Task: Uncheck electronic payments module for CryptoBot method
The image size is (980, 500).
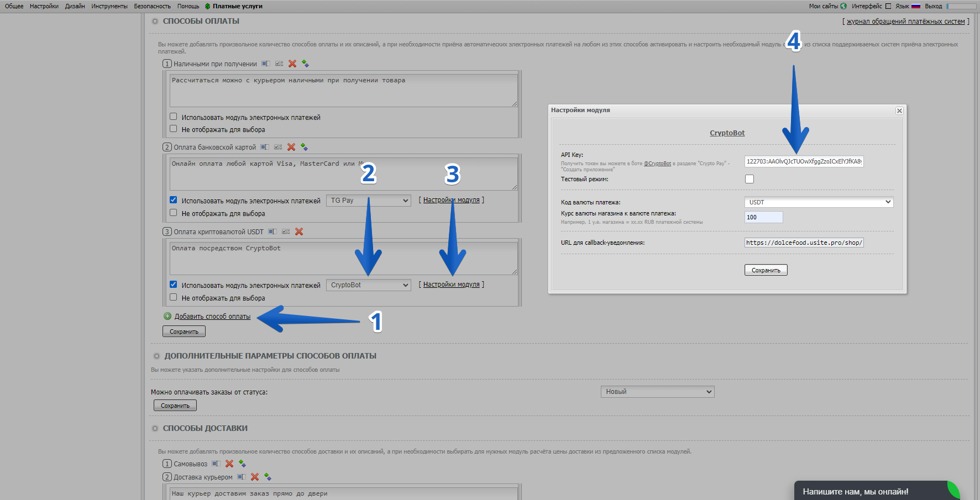Action: tap(174, 285)
